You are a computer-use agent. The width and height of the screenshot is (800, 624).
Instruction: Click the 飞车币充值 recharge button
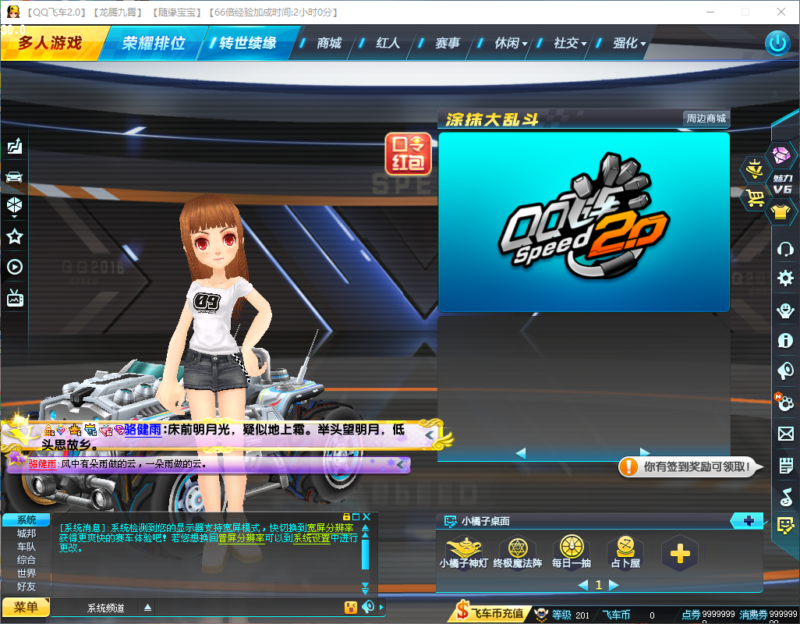point(488,612)
